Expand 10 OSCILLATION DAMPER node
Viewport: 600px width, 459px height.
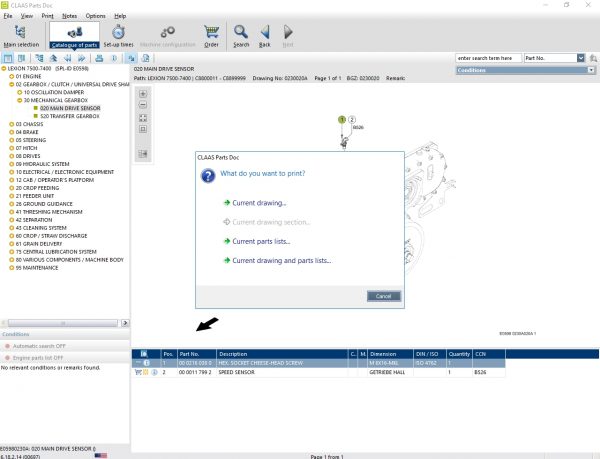[x=20, y=93]
